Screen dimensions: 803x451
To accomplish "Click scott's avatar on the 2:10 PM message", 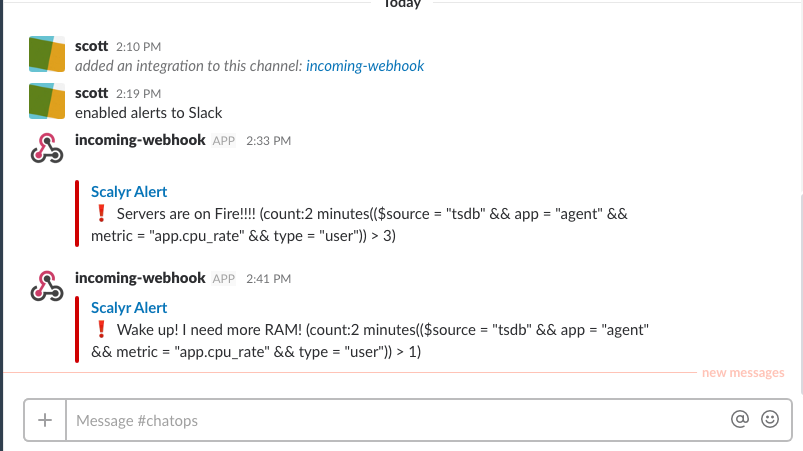I will click(x=47, y=55).
